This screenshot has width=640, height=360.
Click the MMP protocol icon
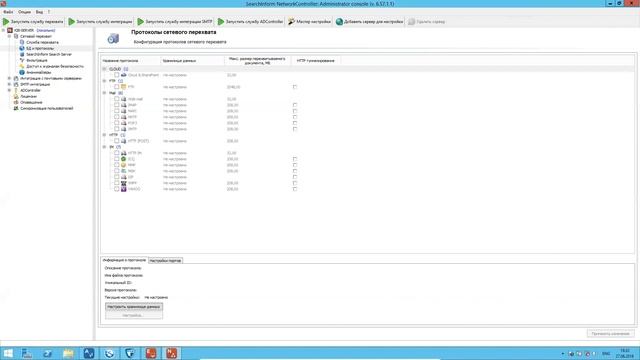[123, 165]
